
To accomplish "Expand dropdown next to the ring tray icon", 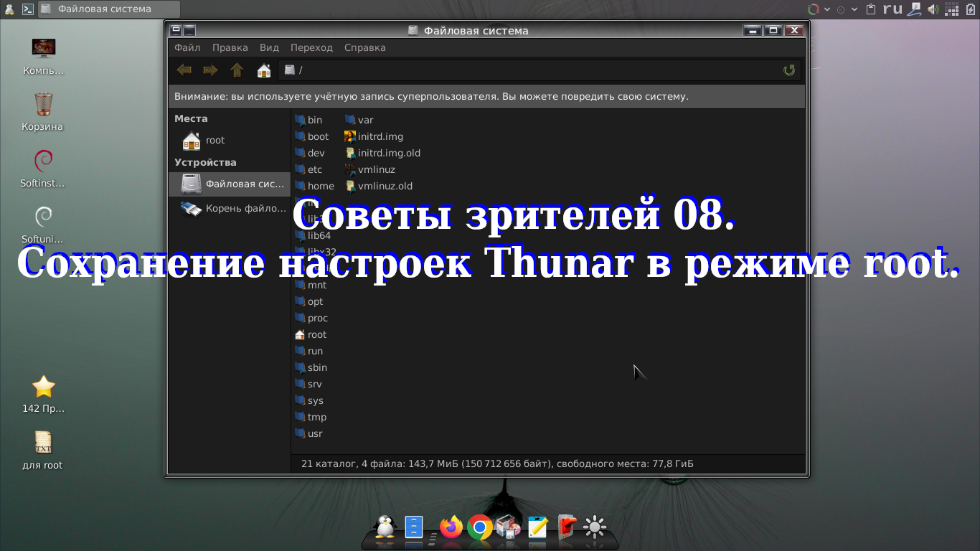I will click(854, 9).
